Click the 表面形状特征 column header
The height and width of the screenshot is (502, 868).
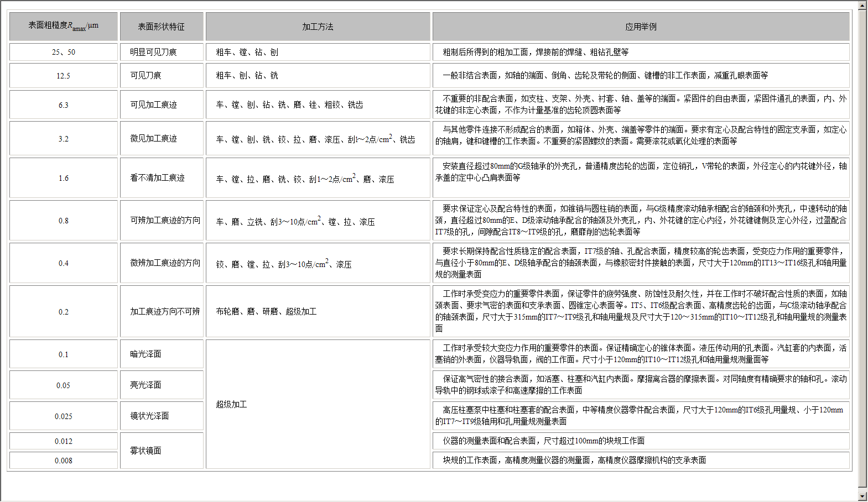[162, 27]
